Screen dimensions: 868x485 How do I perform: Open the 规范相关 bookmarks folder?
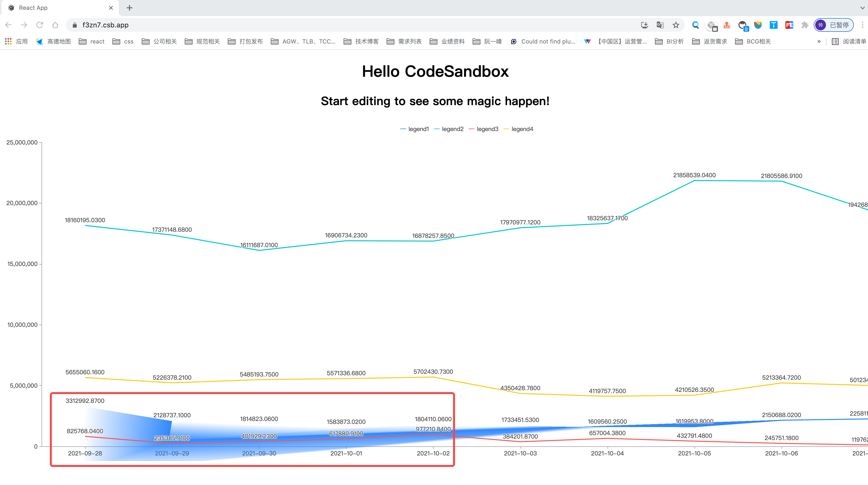point(202,42)
